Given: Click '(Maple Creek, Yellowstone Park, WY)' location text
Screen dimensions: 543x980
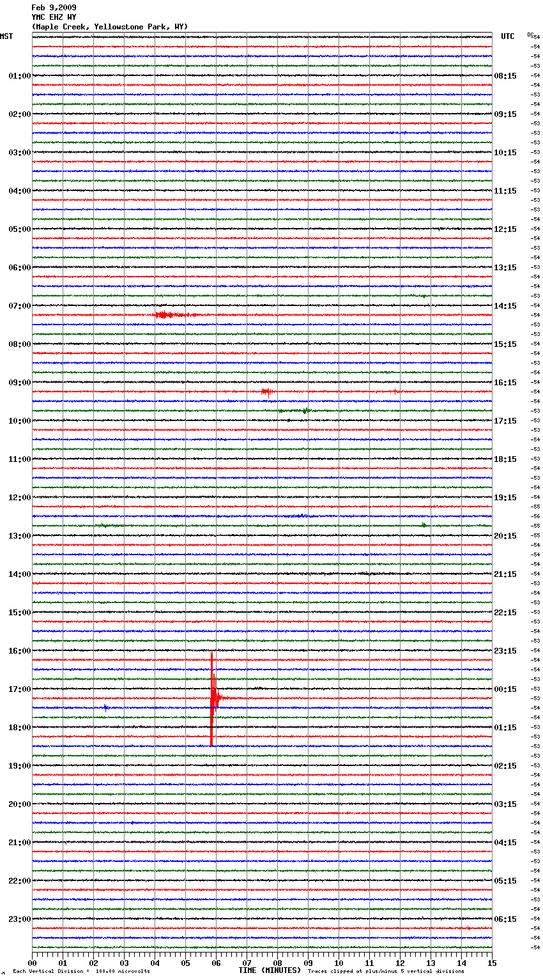Looking at the screenshot, I should click(109, 27).
